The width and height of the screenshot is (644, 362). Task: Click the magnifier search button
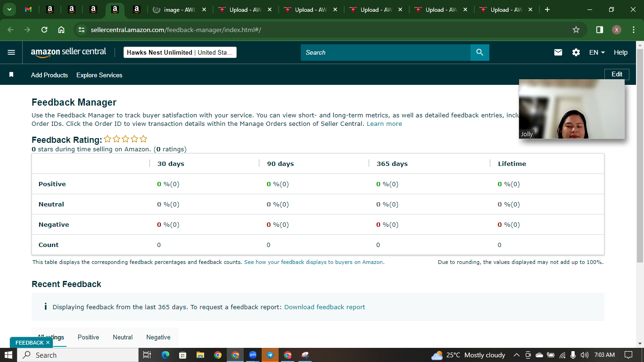pos(480,52)
